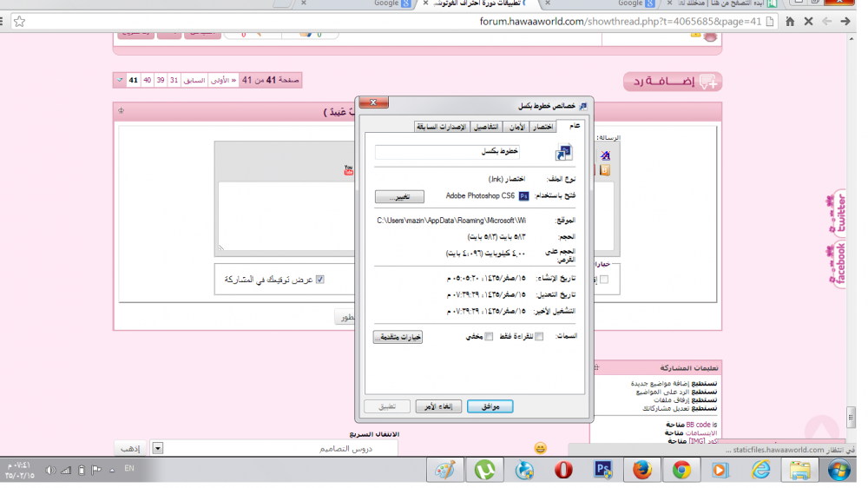Image resolution: width=868 pixels, height=488 pixels.
Task: Collapse the posting rules panel
Action: tap(595, 368)
